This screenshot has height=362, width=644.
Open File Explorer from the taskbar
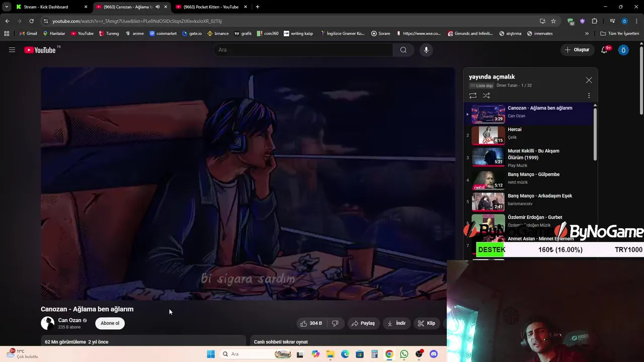331,354
